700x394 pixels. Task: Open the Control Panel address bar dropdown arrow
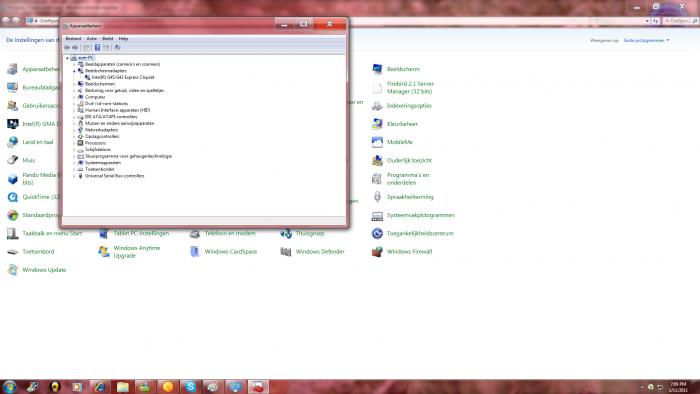(647, 21)
